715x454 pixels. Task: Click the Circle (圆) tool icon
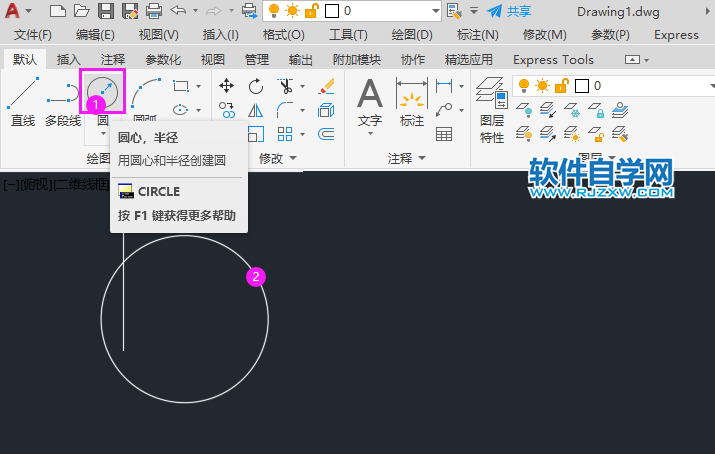tap(102, 93)
